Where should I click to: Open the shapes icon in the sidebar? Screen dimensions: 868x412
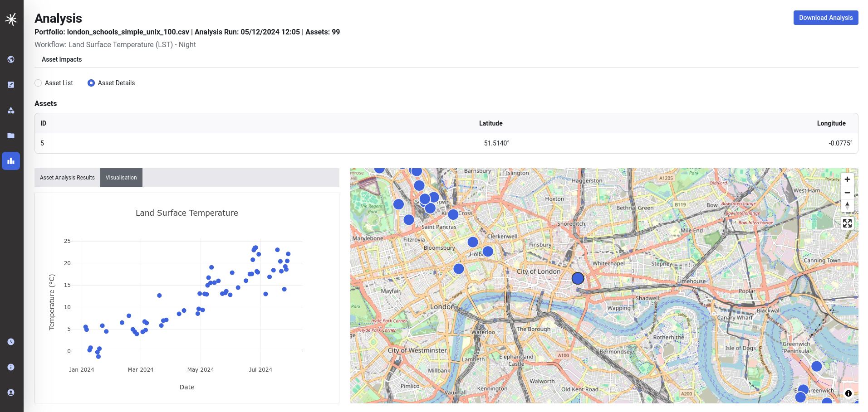point(11,110)
